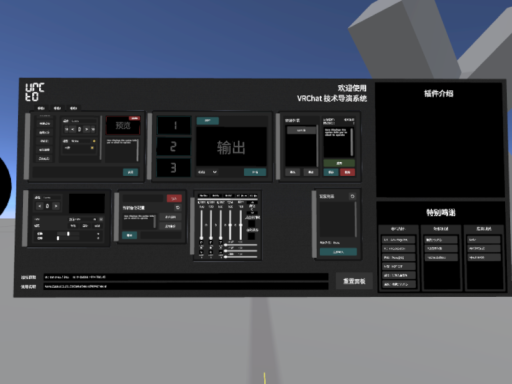Click the third fader in the audio mixer

pyautogui.click(x=220, y=225)
